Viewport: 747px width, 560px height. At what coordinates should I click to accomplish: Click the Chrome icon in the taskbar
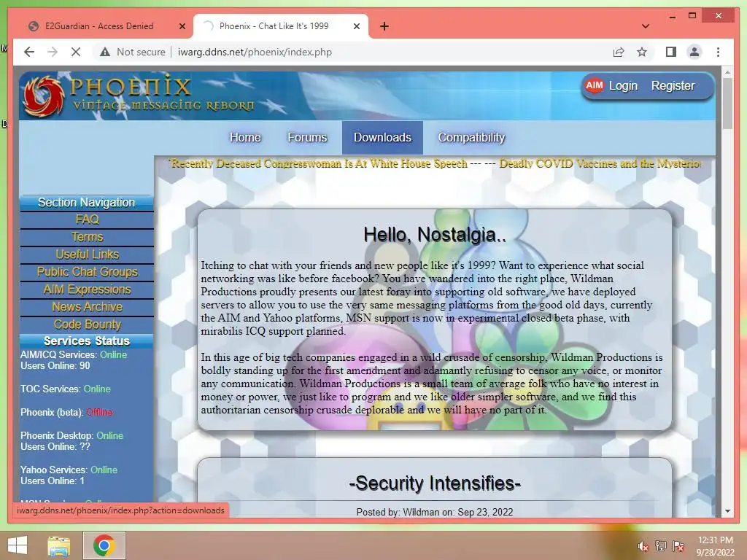(x=104, y=545)
